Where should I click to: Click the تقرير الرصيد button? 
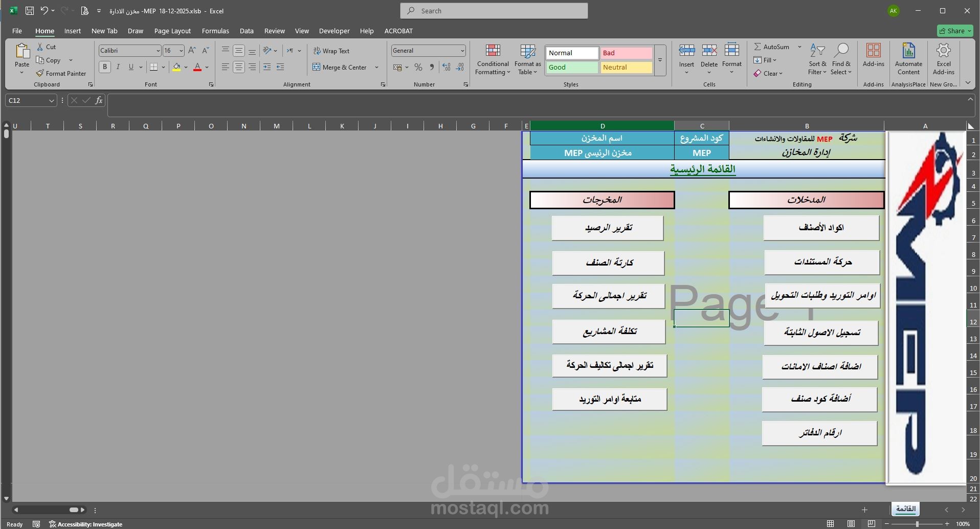(608, 228)
